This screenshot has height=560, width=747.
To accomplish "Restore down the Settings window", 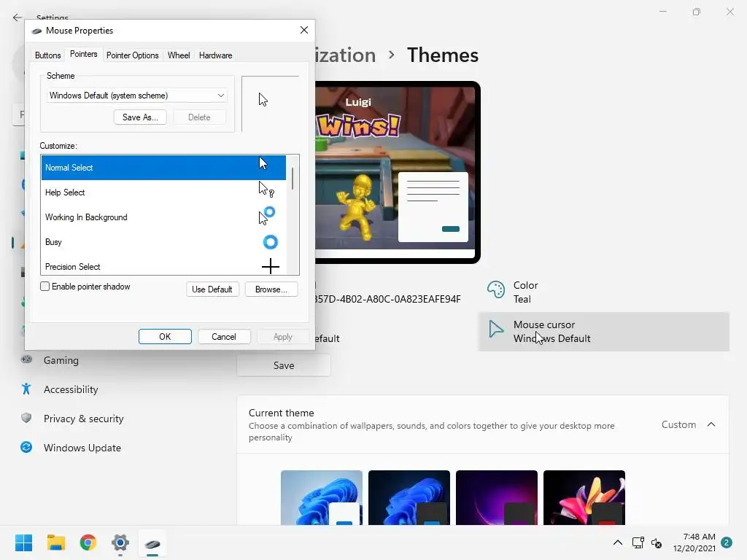I will point(697,12).
